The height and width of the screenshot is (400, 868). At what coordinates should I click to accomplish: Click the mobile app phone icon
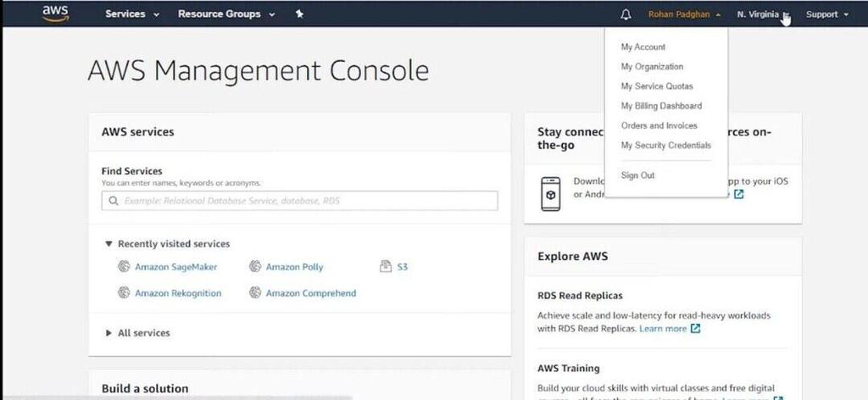[x=550, y=193]
